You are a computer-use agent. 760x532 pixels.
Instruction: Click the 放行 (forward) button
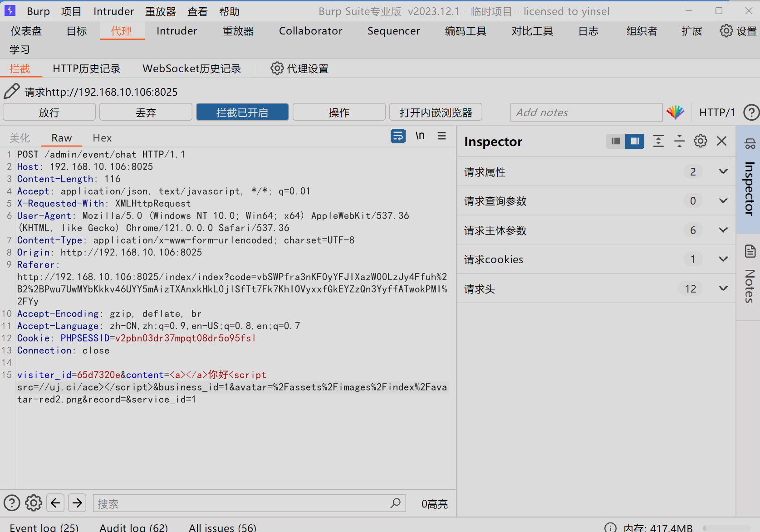[x=49, y=112]
